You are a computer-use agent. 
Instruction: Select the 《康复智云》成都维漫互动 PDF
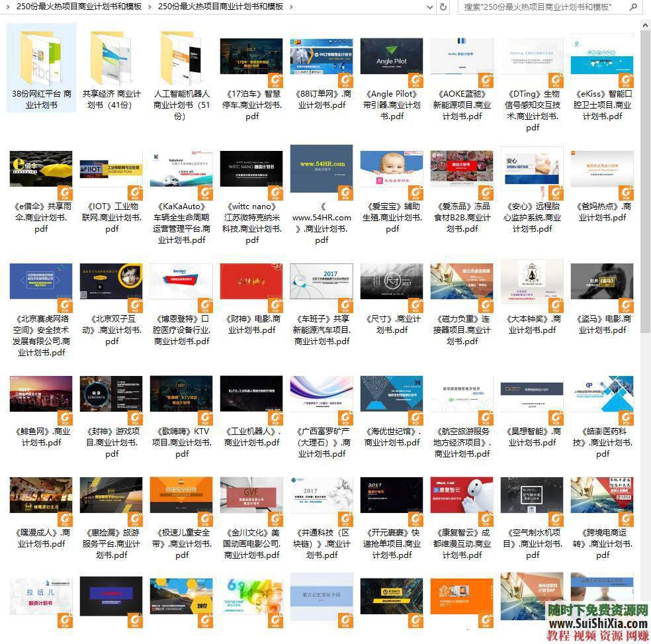point(462,518)
